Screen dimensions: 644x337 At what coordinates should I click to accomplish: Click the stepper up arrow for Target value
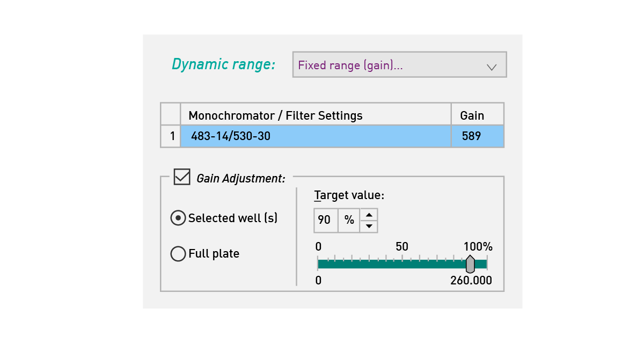(x=369, y=215)
